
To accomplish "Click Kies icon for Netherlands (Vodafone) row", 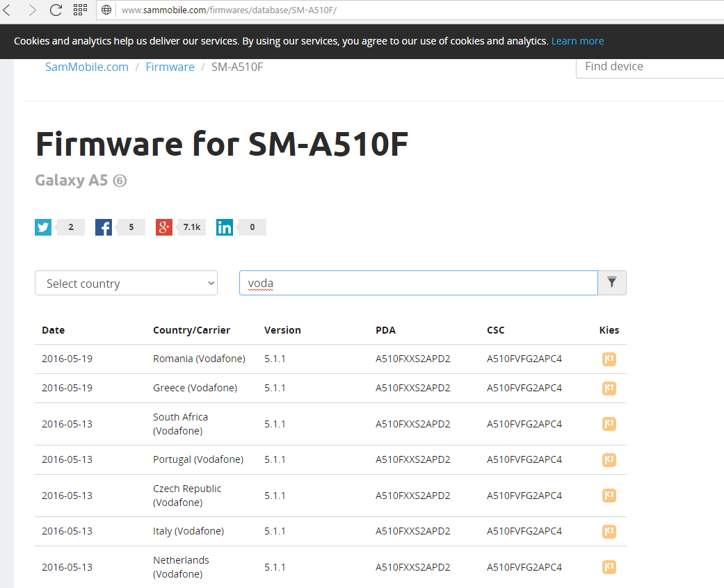I will click(x=609, y=566).
